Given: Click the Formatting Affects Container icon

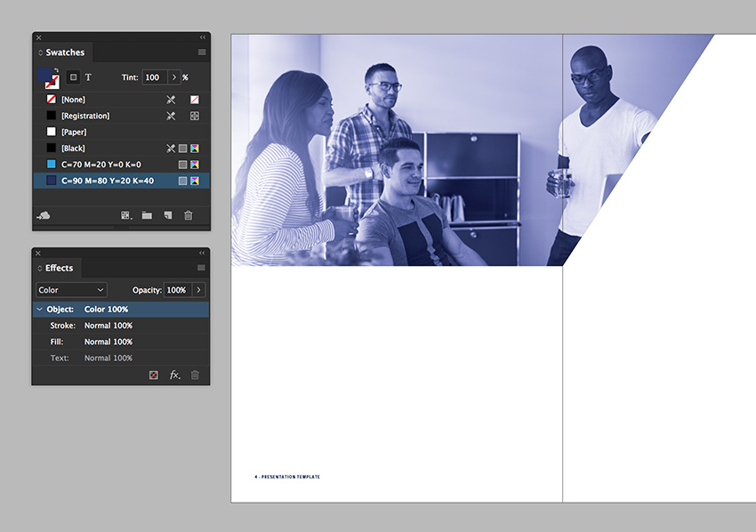Looking at the screenshot, I should click(x=72, y=77).
